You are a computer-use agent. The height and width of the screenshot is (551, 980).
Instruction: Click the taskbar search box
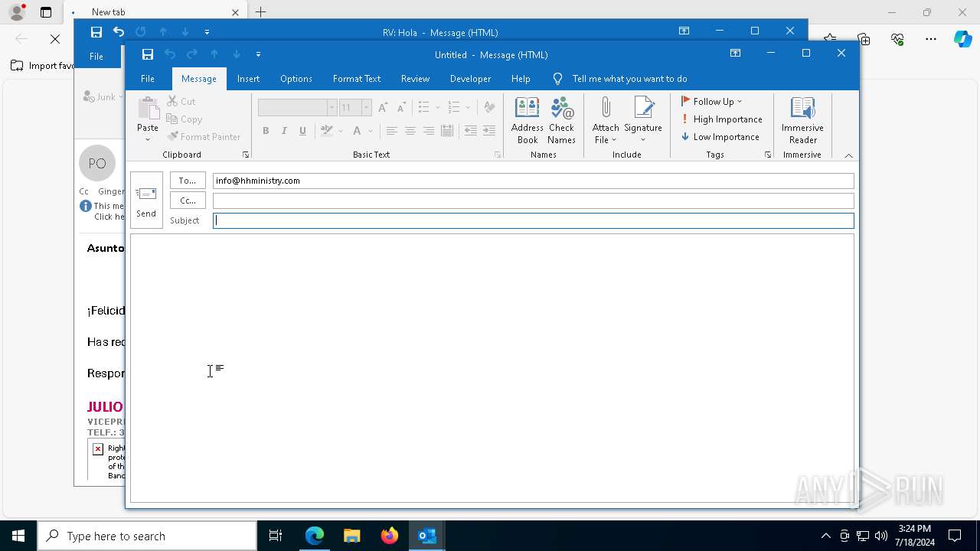147,536
